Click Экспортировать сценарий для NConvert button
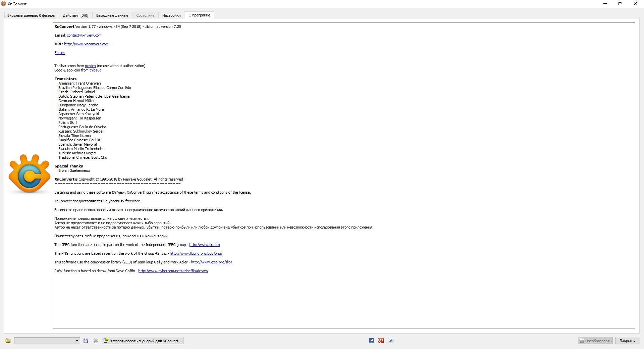This screenshot has width=644, height=349. (143, 341)
